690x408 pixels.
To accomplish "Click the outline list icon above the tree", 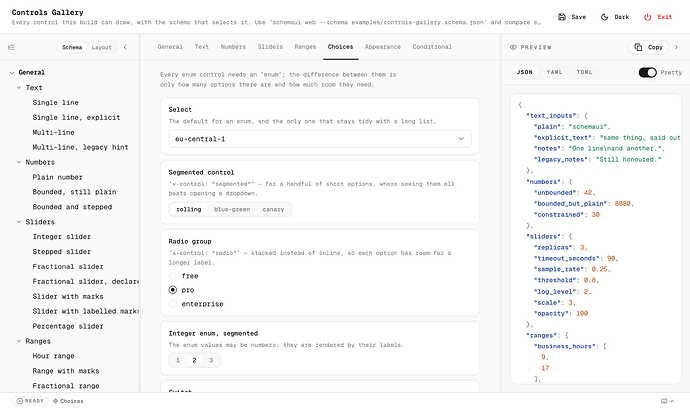I will point(11,47).
